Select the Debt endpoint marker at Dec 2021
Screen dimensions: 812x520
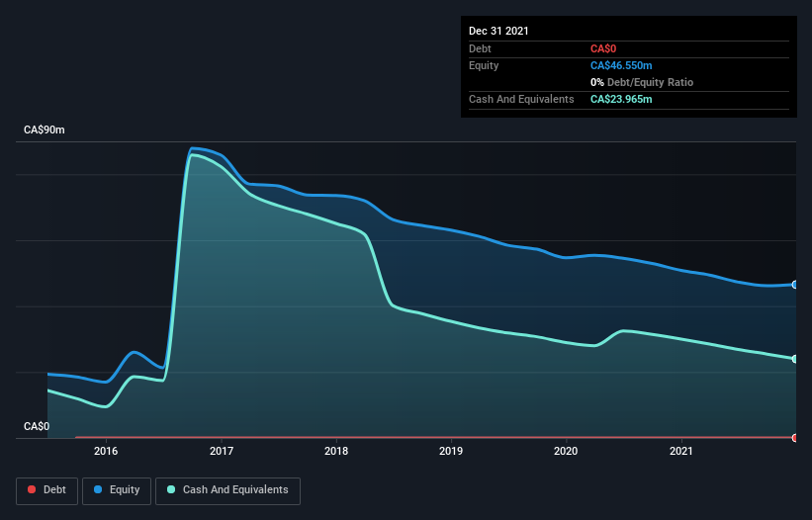(795, 438)
